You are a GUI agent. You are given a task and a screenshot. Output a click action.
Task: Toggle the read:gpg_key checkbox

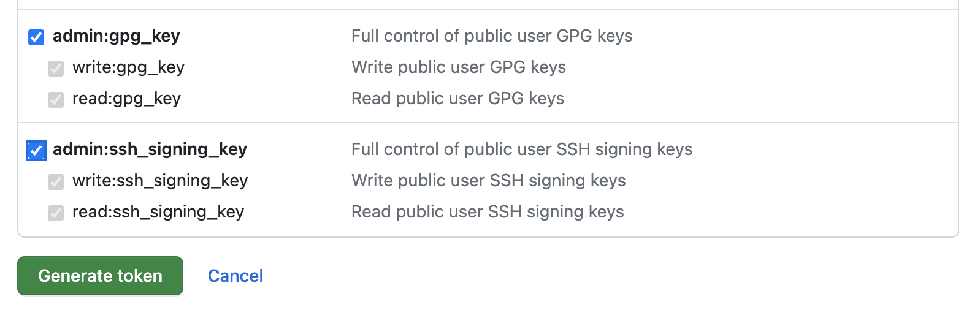click(56, 100)
